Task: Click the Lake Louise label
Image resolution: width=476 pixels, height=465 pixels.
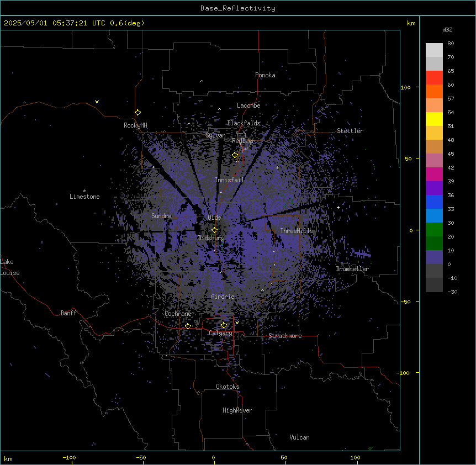Action: [x=10, y=267]
